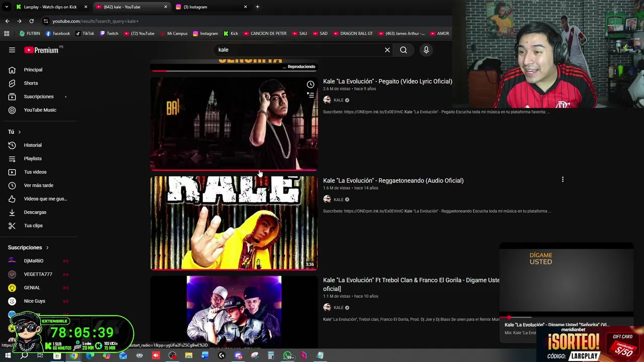Open Reggaetoneando (Audio Oficial) title

click(393, 180)
